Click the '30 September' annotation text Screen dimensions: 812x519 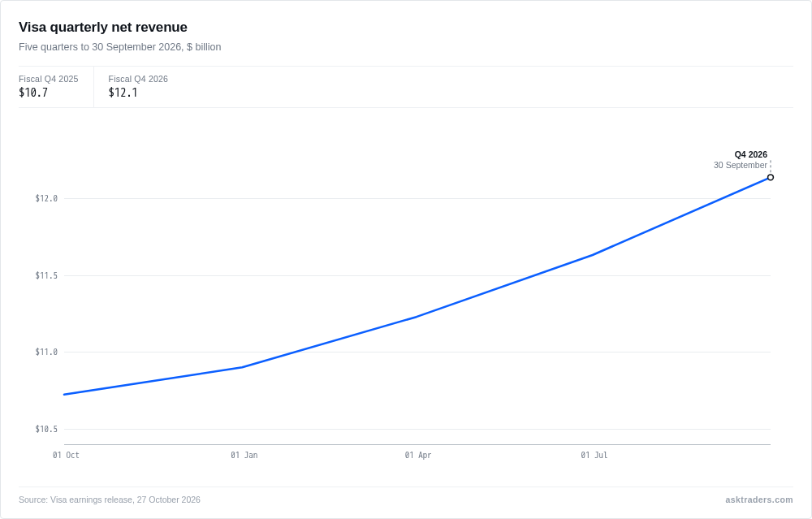[x=740, y=165]
